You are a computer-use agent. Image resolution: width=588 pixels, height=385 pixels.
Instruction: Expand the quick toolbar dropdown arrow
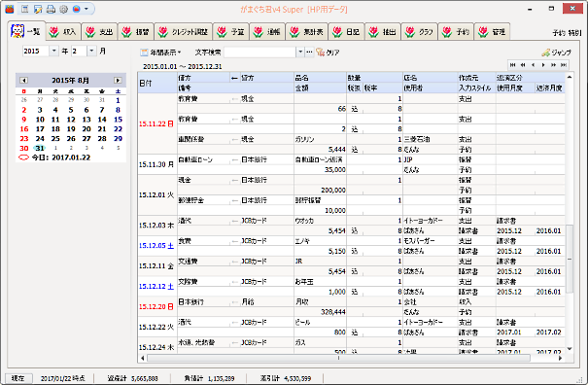coord(86,9)
